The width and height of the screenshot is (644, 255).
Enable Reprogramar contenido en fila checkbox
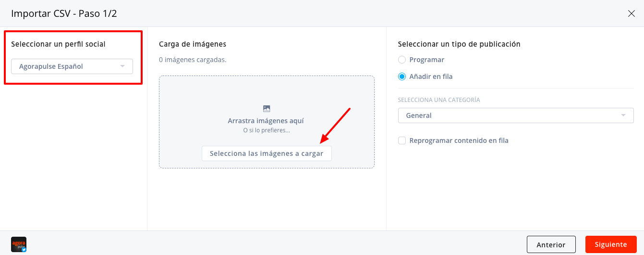pyautogui.click(x=402, y=140)
